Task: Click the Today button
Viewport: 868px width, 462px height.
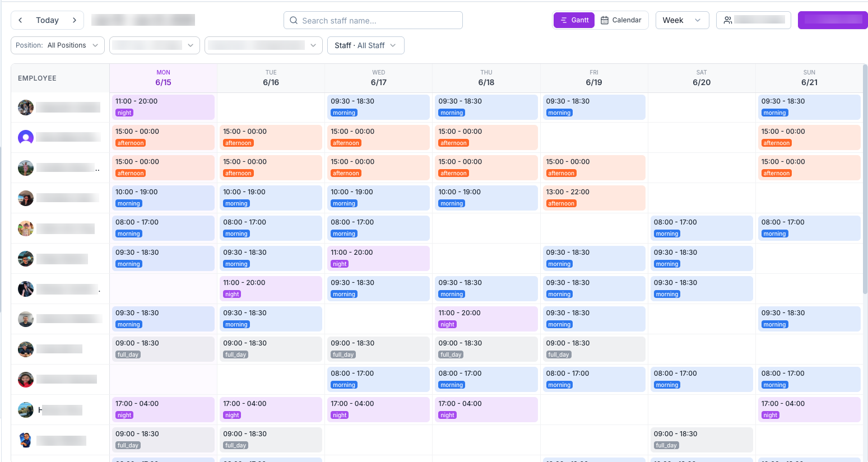Action: pyautogui.click(x=47, y=20)
